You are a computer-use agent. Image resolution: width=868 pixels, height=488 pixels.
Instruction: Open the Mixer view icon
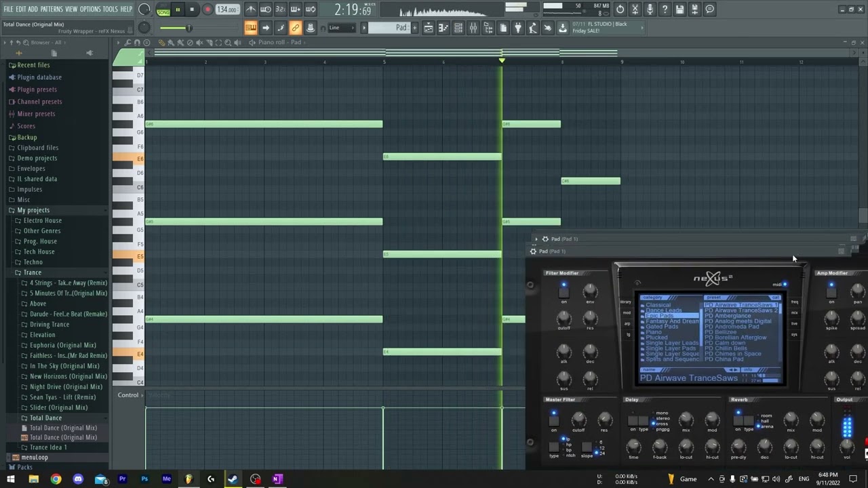(473, 28)
